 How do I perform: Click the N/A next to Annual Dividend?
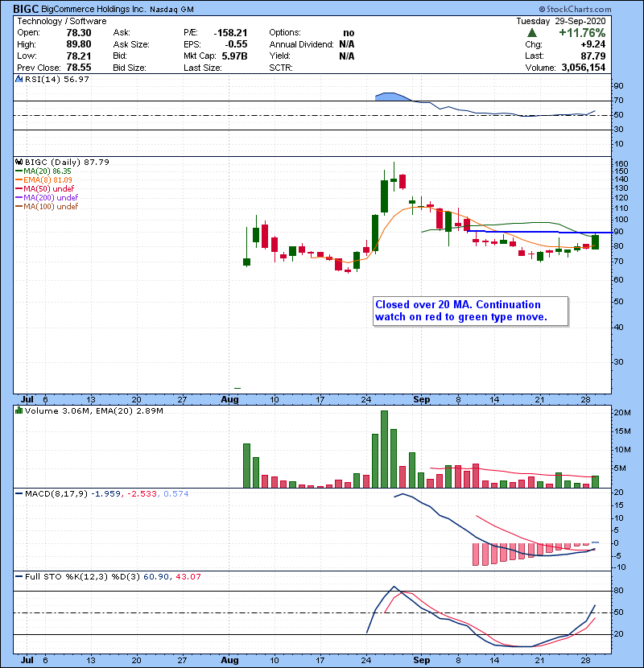pos(346,44)
